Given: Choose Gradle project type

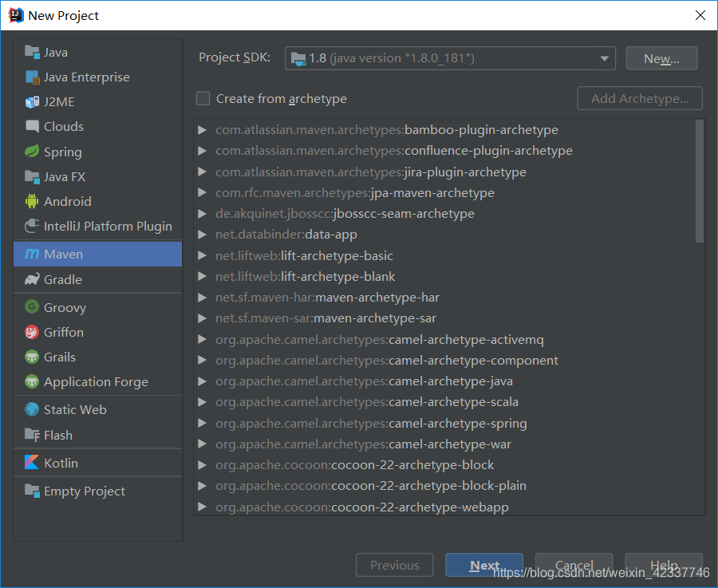Looking at the screenshot, I should click(x=97, y=279).
